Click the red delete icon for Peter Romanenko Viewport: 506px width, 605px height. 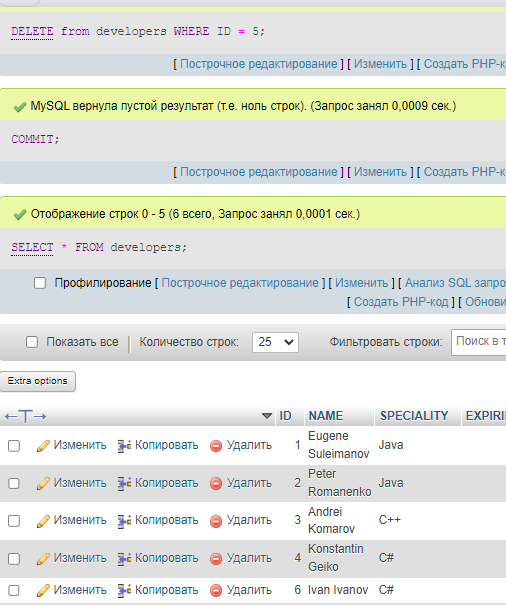click(x=216, y=483)
